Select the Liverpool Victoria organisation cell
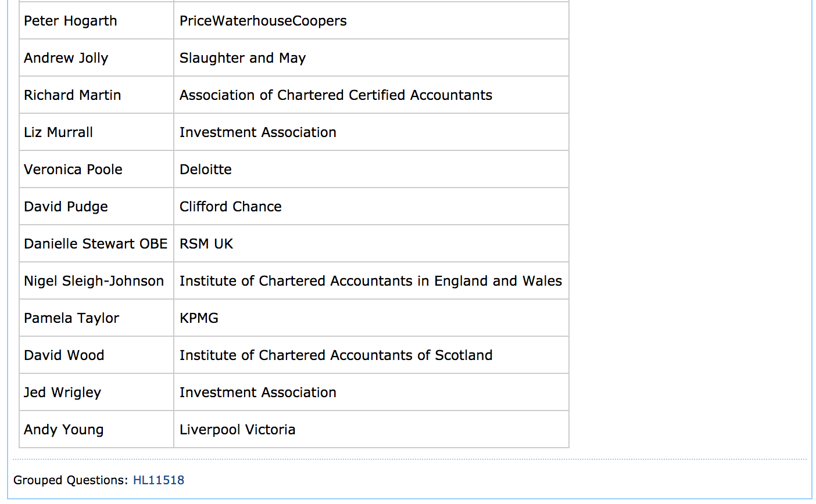Viewport: 816px width, 504px height. (x=237, y=430)
